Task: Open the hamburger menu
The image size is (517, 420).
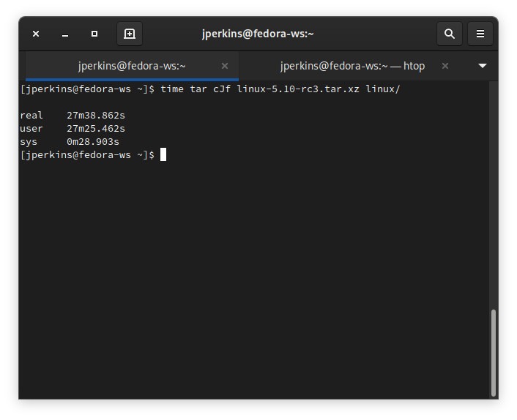Action: [480, 34]
